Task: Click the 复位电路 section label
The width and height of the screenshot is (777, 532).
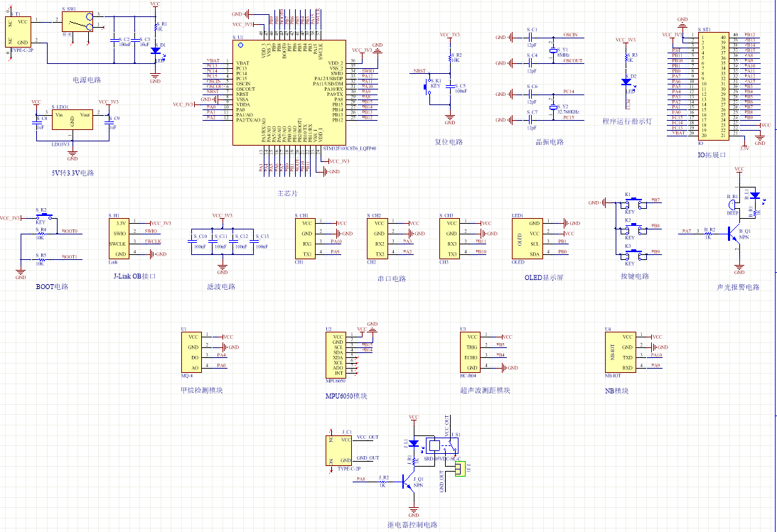Action: 449,141
